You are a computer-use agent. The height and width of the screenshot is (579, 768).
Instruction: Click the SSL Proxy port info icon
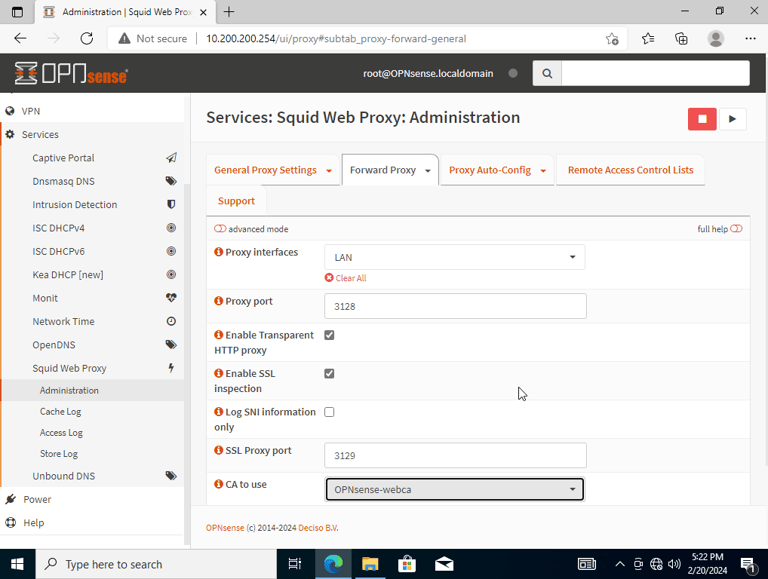click(x=218, y=450)
